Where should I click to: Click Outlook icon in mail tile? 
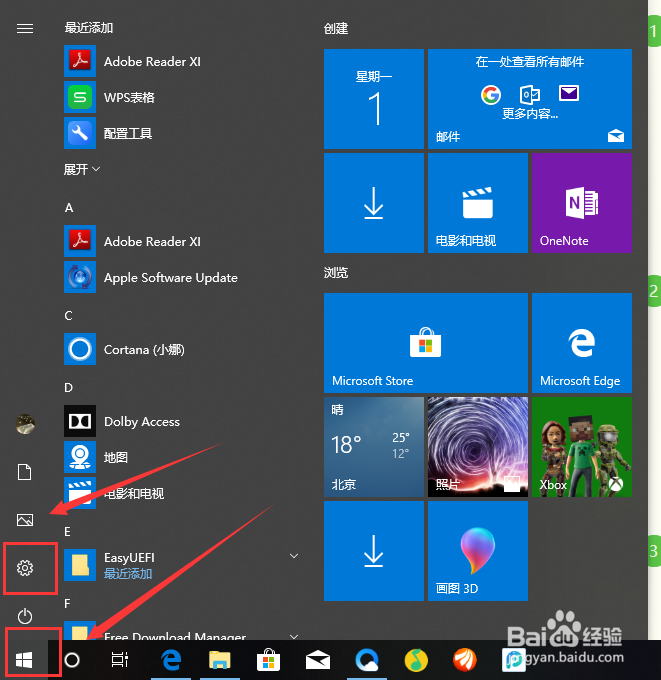(530, 94)
